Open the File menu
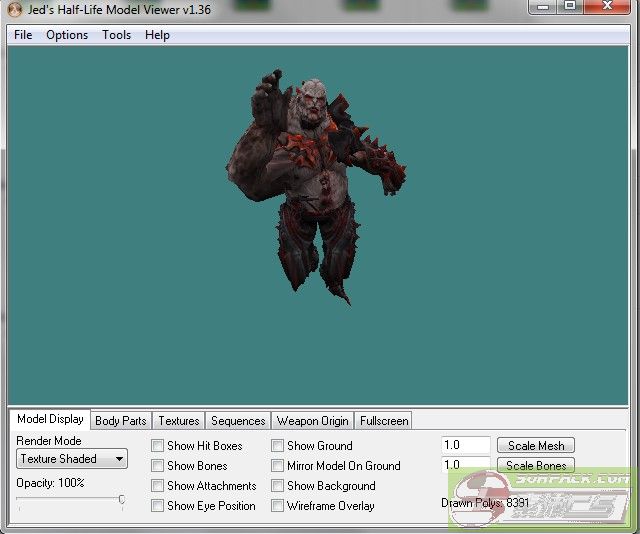This screenshot has width=640, height=534. coord(23,35)
